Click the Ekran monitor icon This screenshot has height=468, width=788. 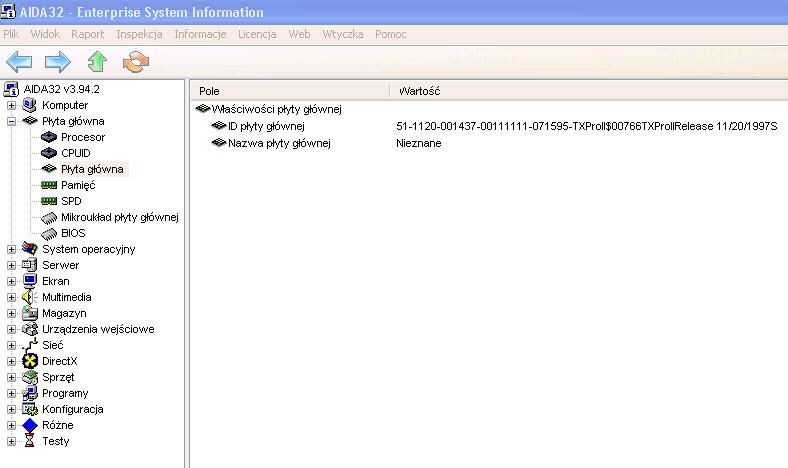tap(30, 281)
